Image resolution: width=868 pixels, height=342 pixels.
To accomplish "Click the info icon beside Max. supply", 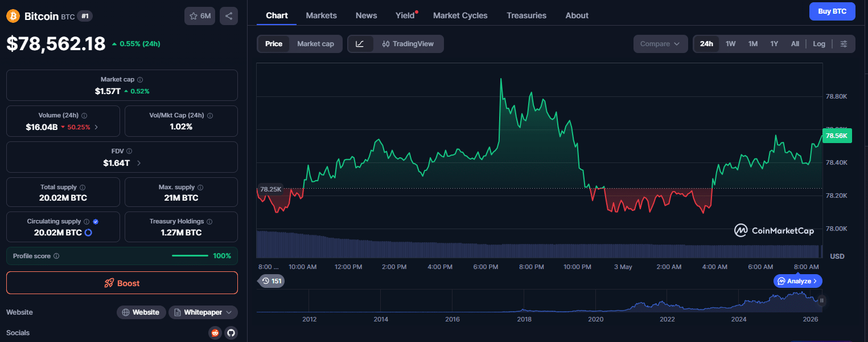I will click(201, 187).
